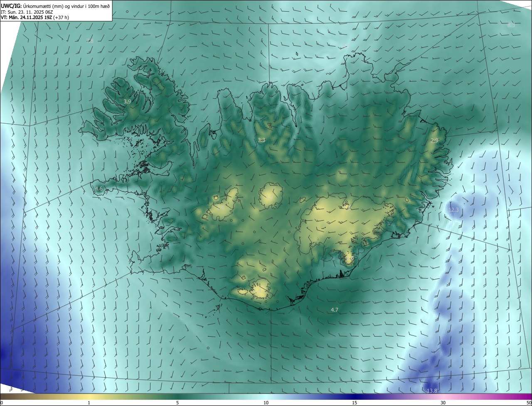Image resolution: width=532 pixels, height=406 pixels.
Task: Click the 3.9 value over the Westfjords peninsula
Action: point(127,101)
